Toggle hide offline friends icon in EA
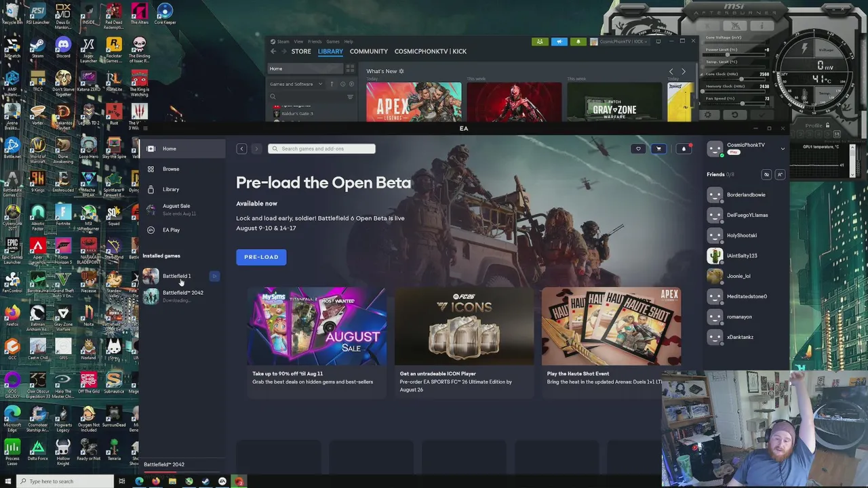 766,174
